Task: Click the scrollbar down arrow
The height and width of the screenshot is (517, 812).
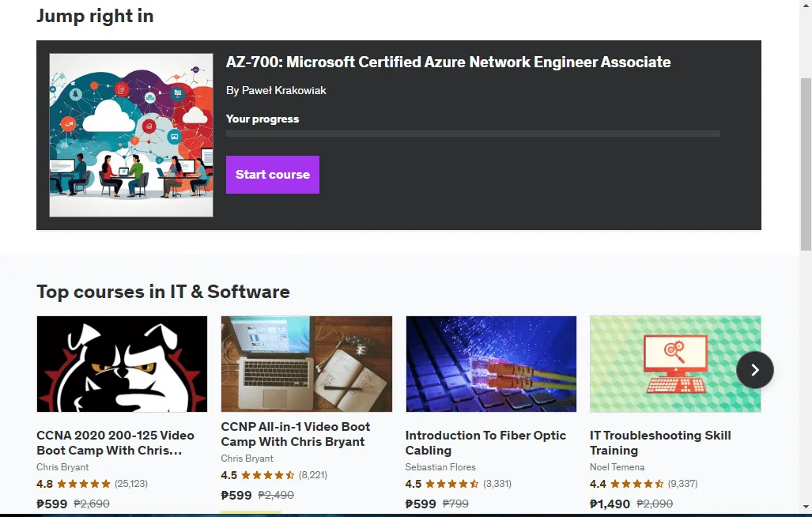Action: [x=806, y=506]
